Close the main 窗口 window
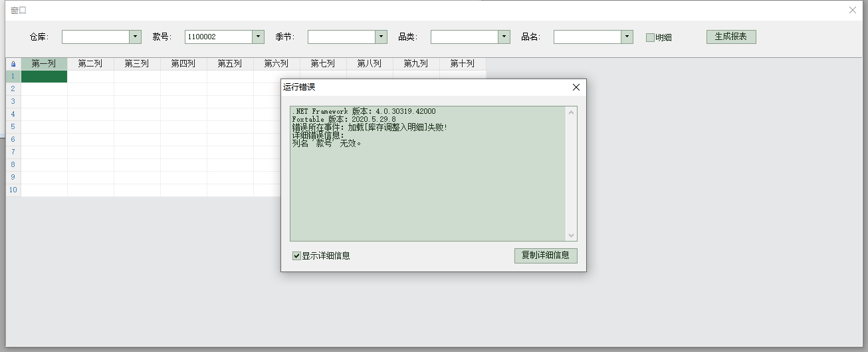868x352 pixels. (853, 10)
